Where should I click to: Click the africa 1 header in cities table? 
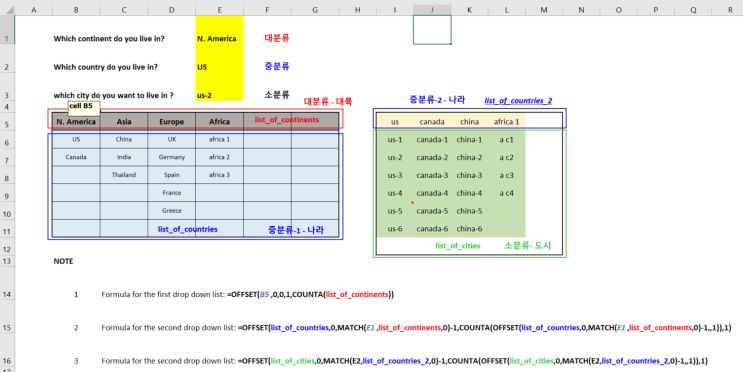point(507,122)
